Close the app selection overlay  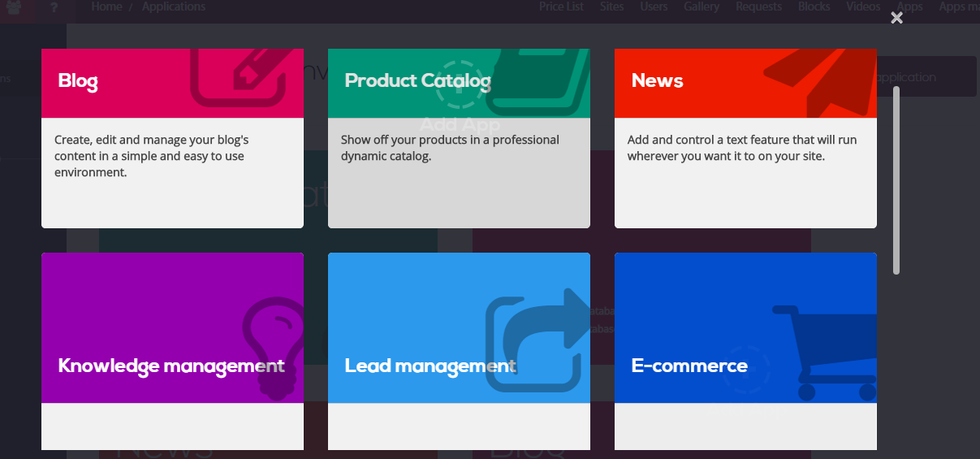[x=896, y=18]
